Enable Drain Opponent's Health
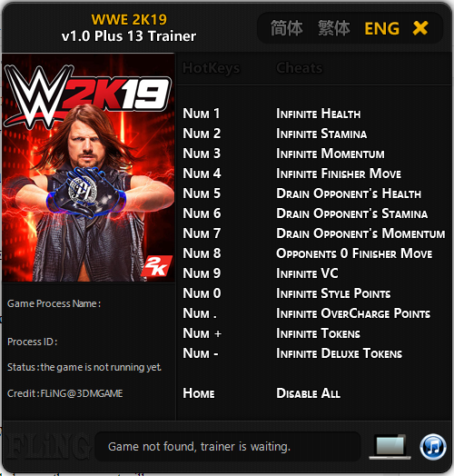Viewport: 454px width, 476px height. tap(349, 193)
